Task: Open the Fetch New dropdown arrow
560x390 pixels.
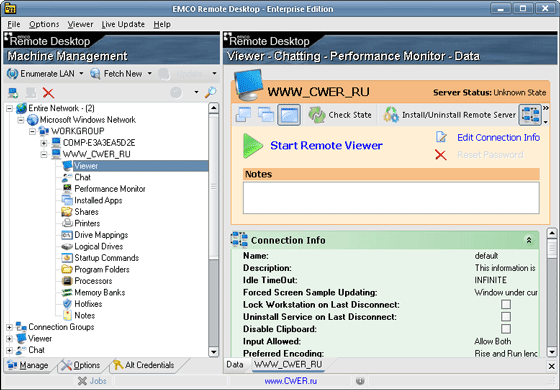Action: (x=150, y=74)
